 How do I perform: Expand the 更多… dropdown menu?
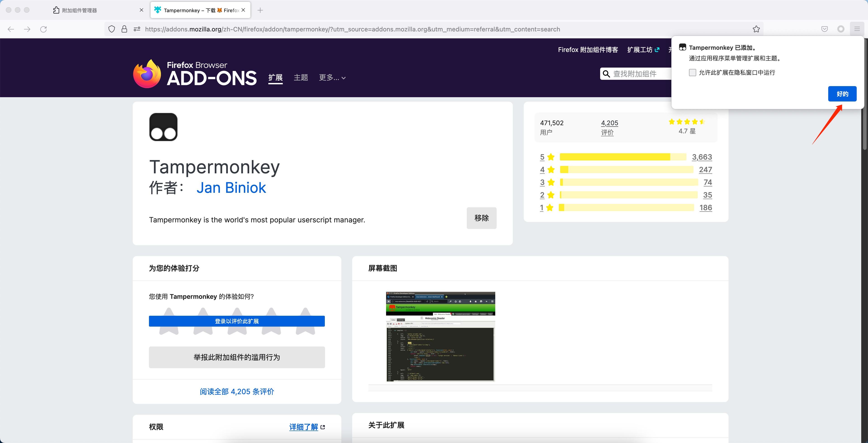[332, 78]
